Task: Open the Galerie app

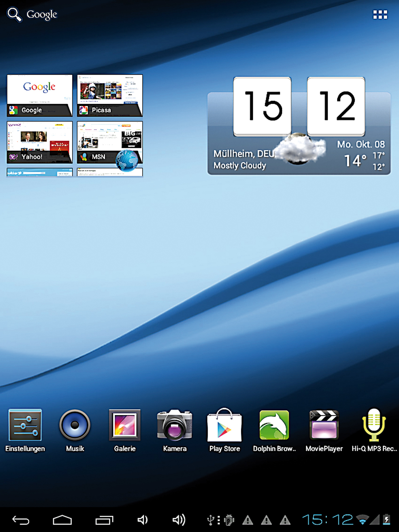Action: (125, 426)
